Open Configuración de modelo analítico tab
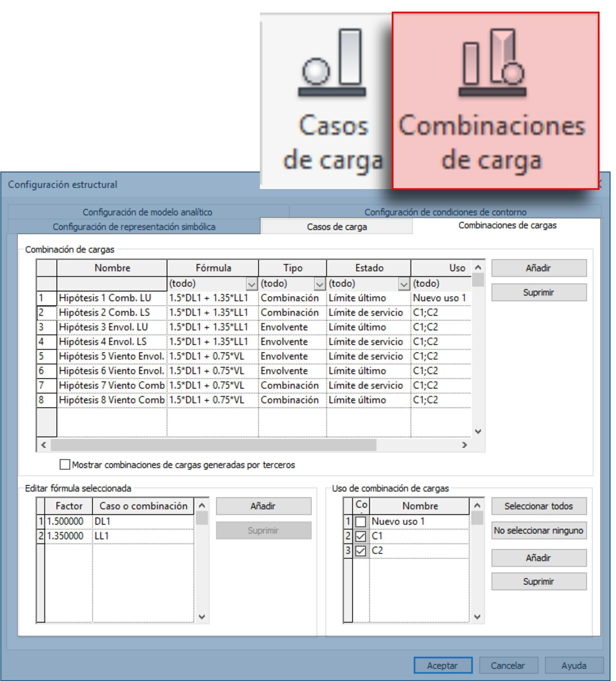Image resolution: width=616 pixels, height=681 pixels. tap(147, 212)
